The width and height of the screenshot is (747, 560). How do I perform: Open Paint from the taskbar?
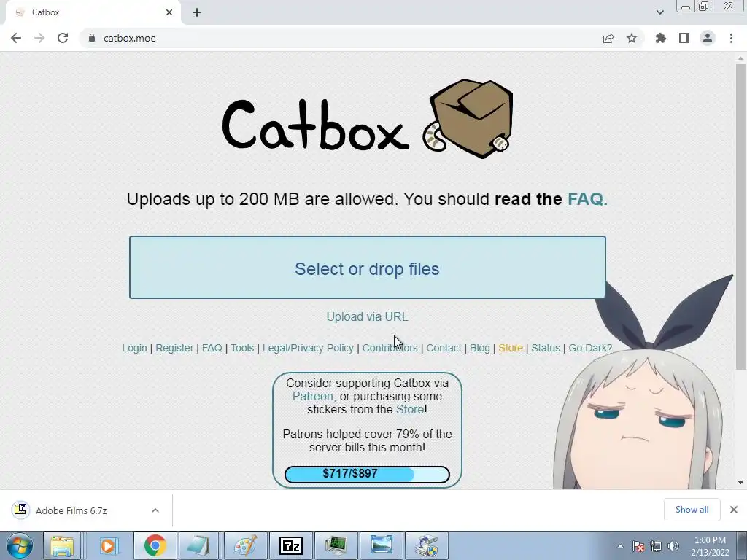point(245,545)
